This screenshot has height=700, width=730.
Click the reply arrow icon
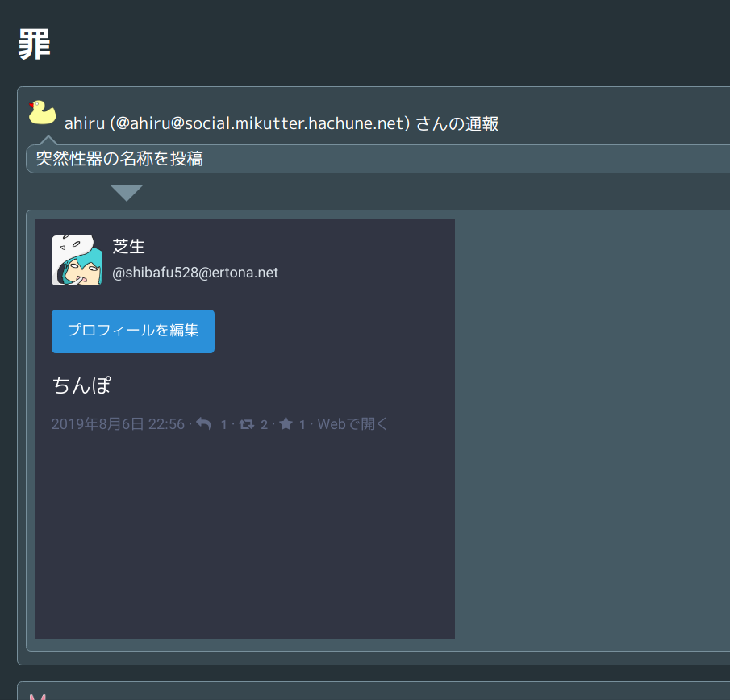(204, 424)
